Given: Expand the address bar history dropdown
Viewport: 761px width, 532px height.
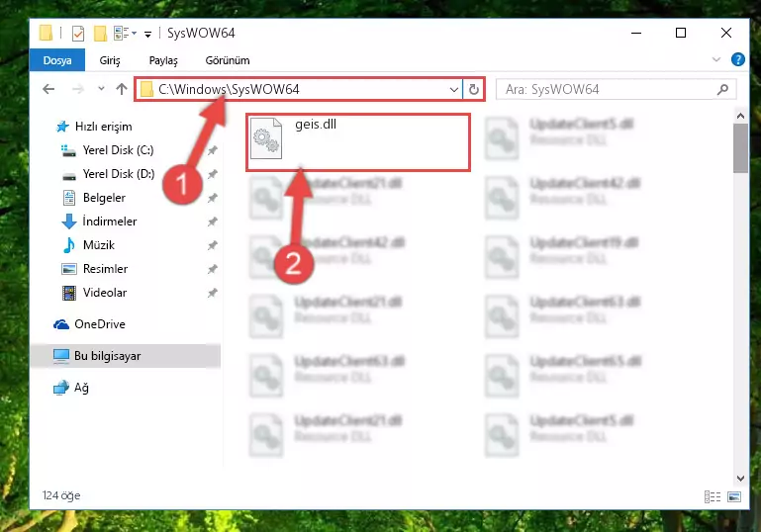Looking at the screenshot, I should 454,89.
